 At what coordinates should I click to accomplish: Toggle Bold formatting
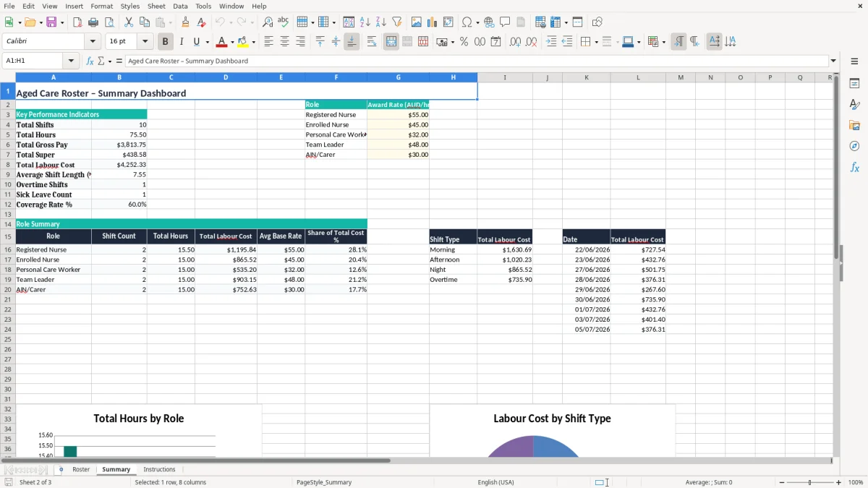point(165,42)
